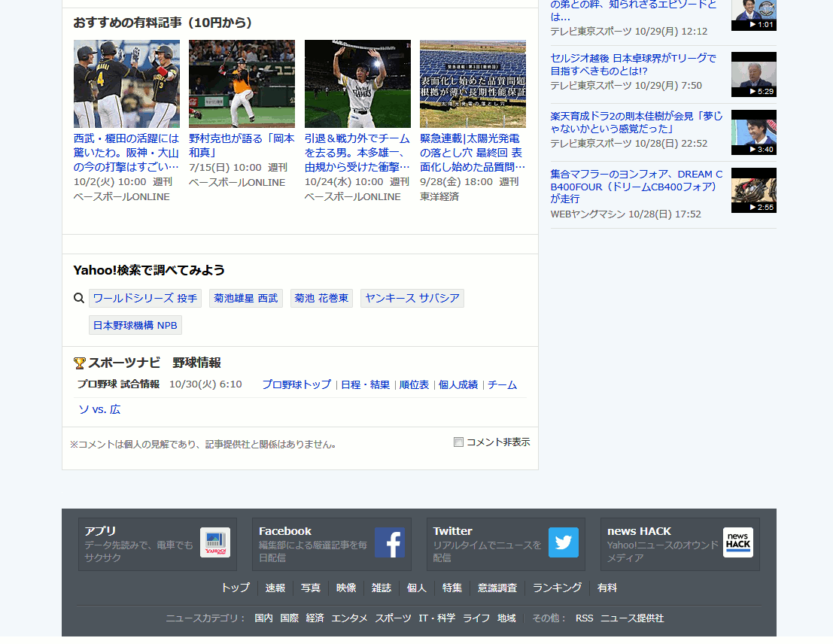The height and width of the screenshot is (644, 833).
Task: Open 国内 news category
Action: [263, 618]
